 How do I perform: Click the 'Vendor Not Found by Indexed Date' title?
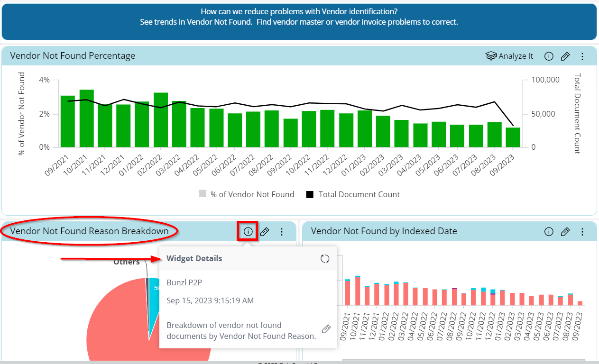click(x=384, y=231)
